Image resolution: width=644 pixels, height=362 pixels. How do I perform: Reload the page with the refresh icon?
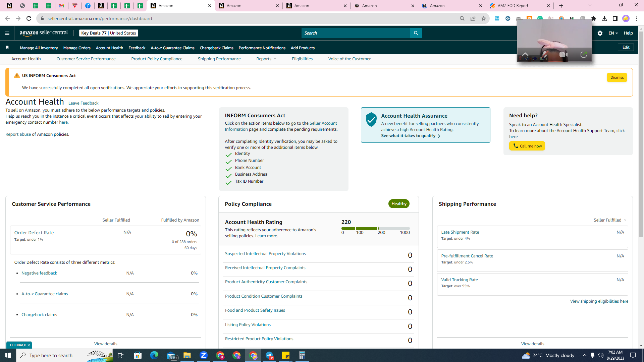pos(29,18)
